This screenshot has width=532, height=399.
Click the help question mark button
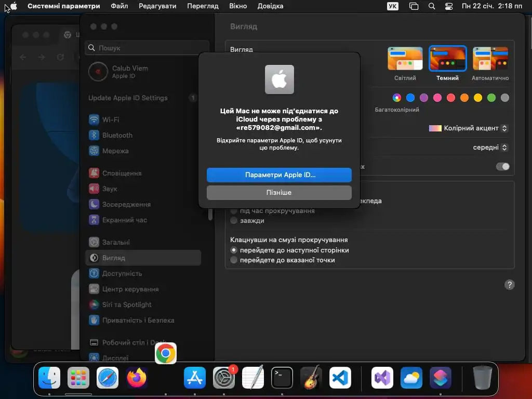coord(509,285)
